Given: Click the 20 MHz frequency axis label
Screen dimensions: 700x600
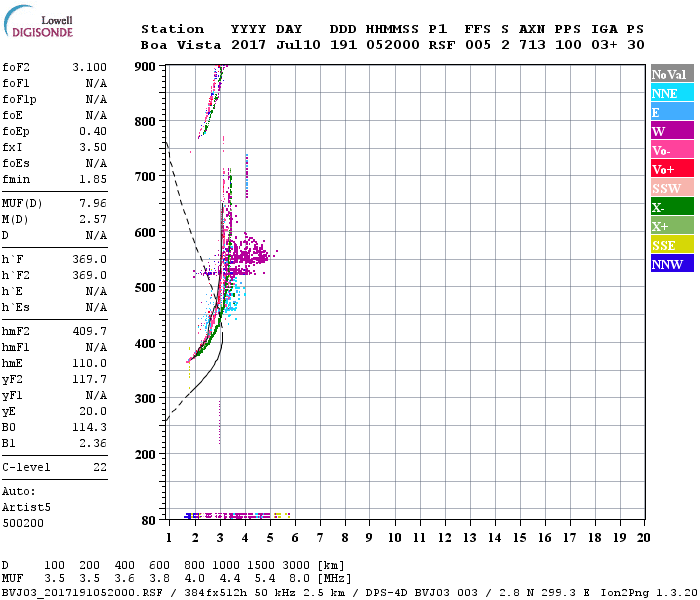Looking at the screenshot, I should point(643,538).
